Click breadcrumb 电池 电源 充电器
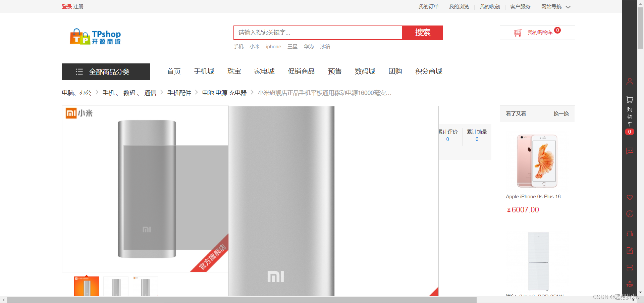The image size is (644, 303). click(224, 93)
